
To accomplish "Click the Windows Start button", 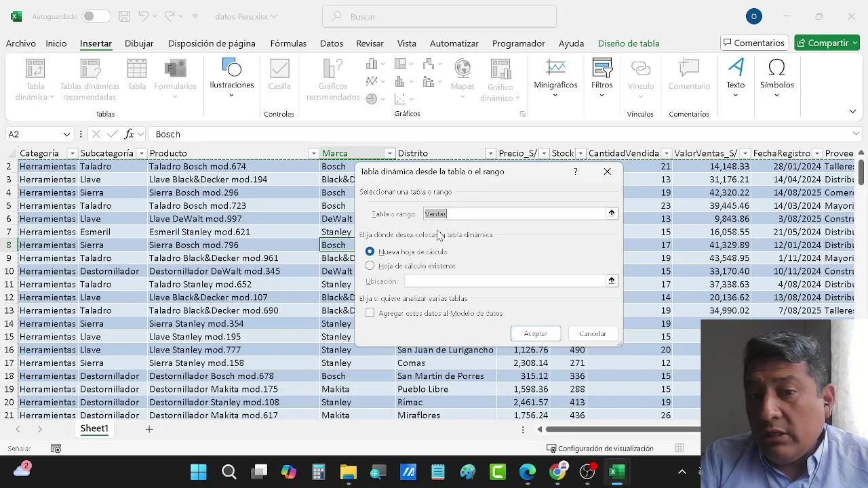I will pos(199,472).
